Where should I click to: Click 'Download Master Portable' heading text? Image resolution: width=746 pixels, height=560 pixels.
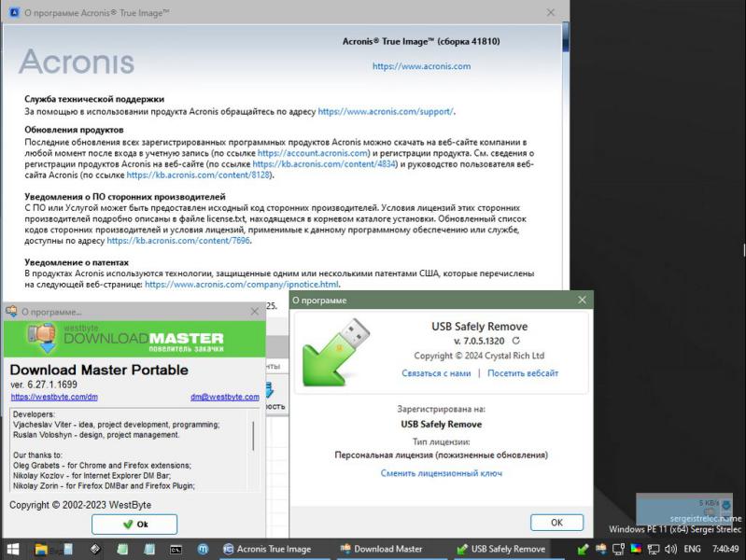(x=99, y=371)
